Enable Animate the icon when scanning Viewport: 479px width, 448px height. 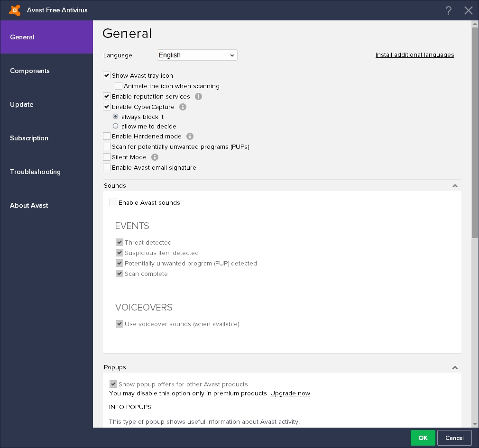point(119,86)
